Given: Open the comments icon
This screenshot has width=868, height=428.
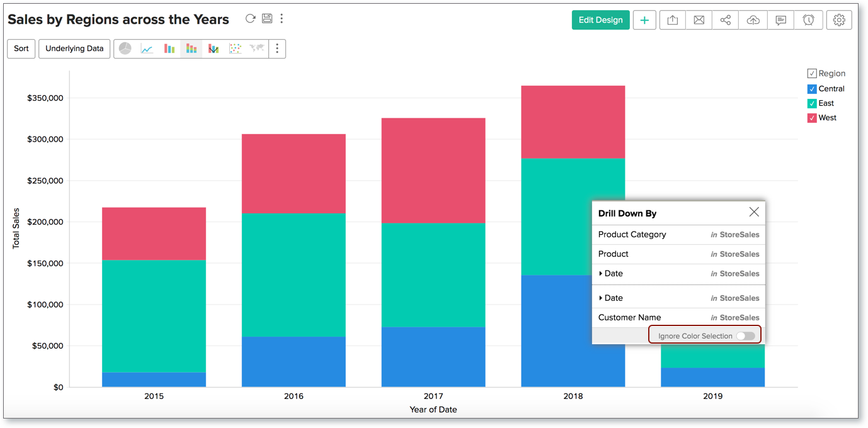Looking at the screenshot, I should [780, 20].
